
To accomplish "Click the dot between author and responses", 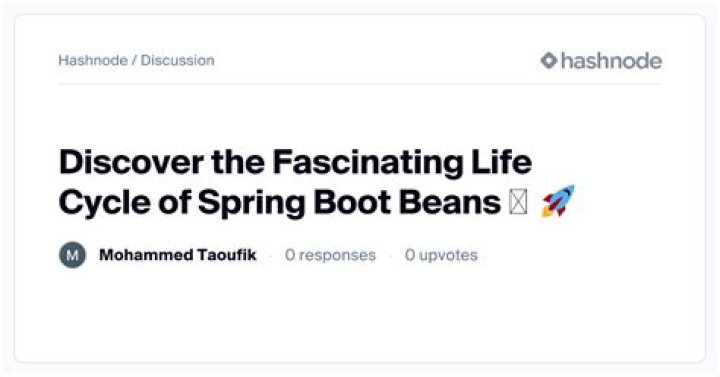I will point(270,255).
